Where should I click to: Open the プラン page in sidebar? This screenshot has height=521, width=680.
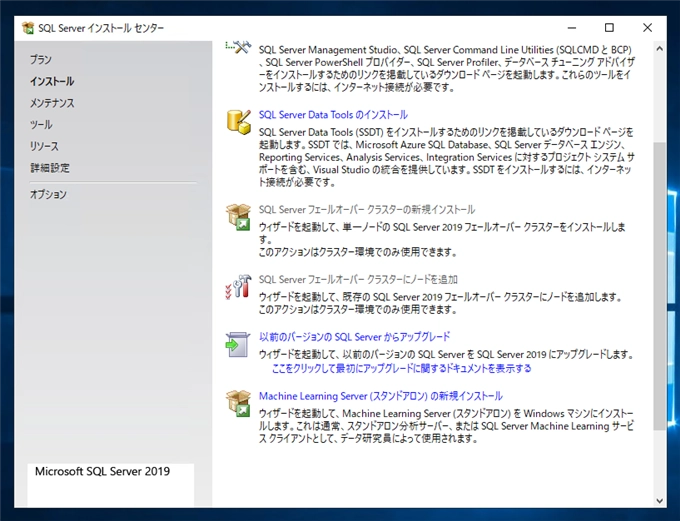click(41, 59)
